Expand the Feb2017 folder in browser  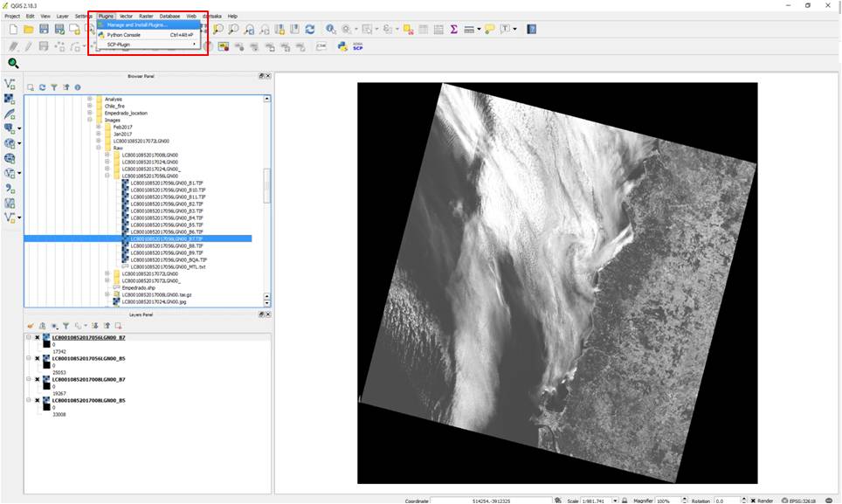click(x=98, y=128)
